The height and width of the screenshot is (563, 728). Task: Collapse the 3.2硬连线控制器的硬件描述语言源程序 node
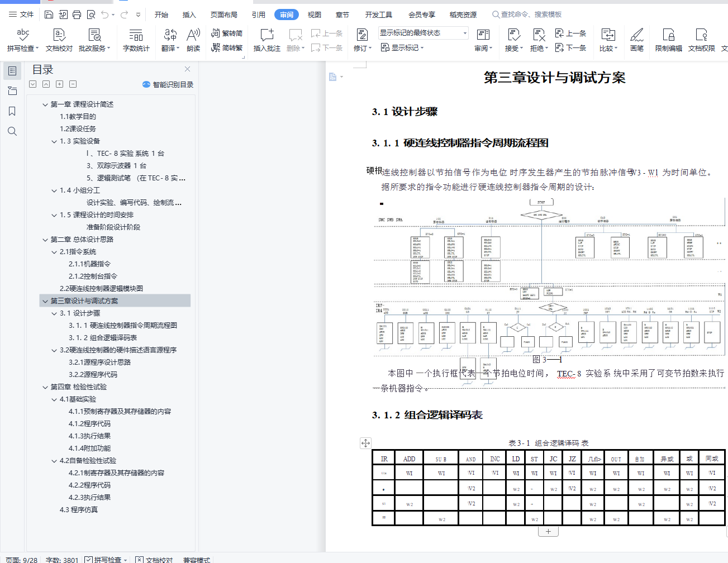point(54,350)
